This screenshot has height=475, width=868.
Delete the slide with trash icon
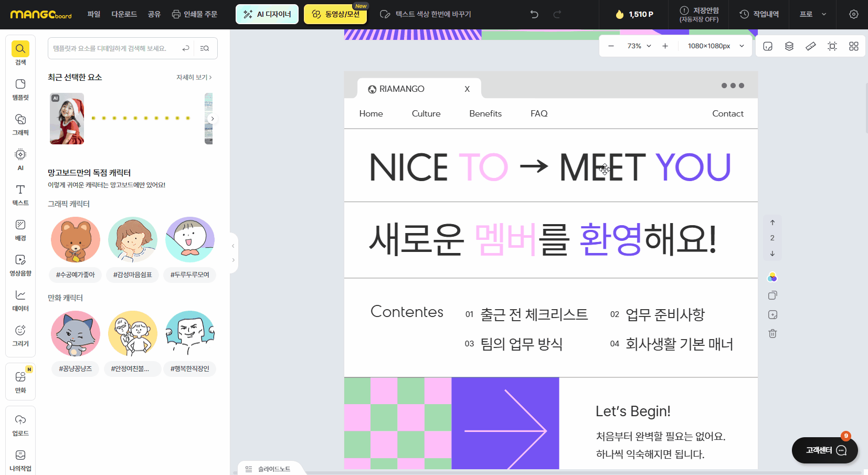(x=772, y=333)
